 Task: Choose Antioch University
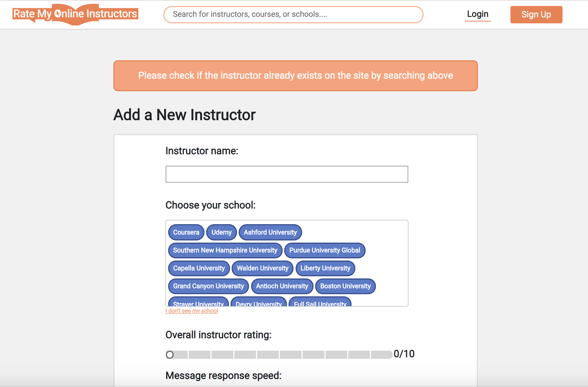click(282, 286)
